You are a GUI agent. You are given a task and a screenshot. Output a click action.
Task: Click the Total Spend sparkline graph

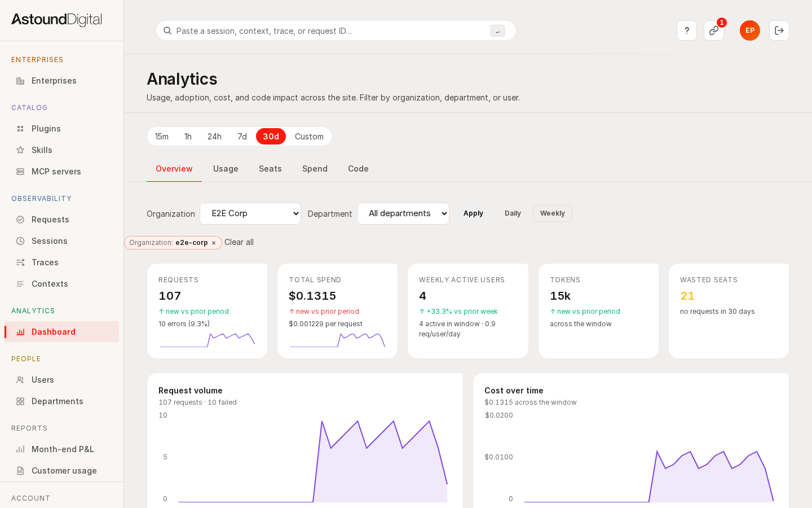coord(337,340)
